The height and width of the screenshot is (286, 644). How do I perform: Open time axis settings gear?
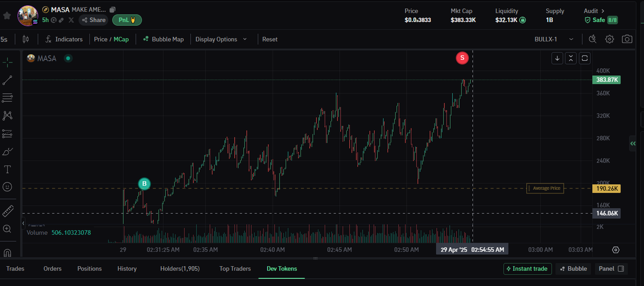point(616,250)
